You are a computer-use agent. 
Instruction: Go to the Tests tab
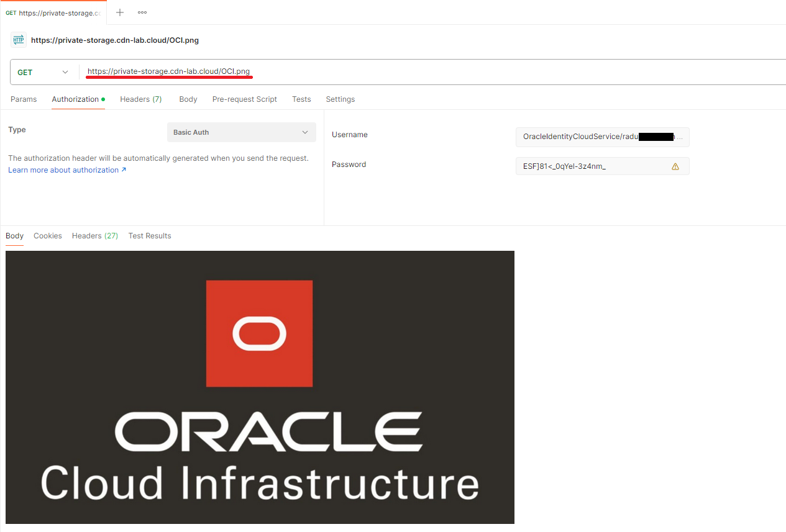[301, 99]
